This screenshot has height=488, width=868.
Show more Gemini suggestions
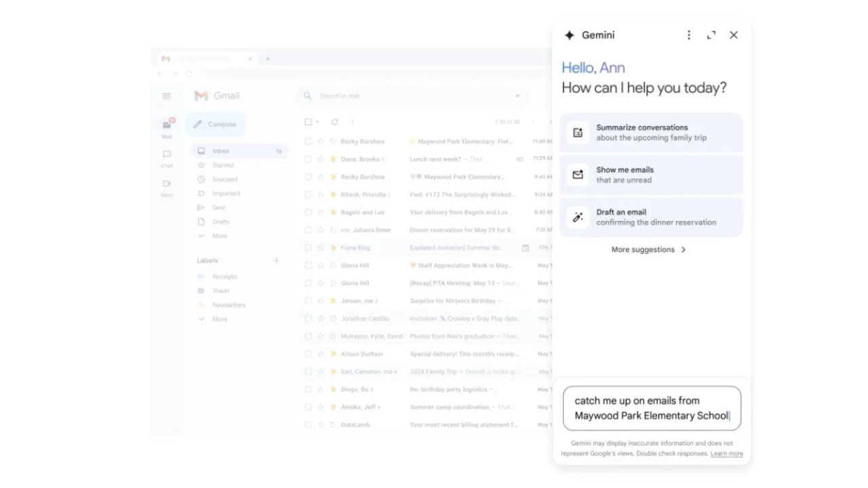pos(649,249)
